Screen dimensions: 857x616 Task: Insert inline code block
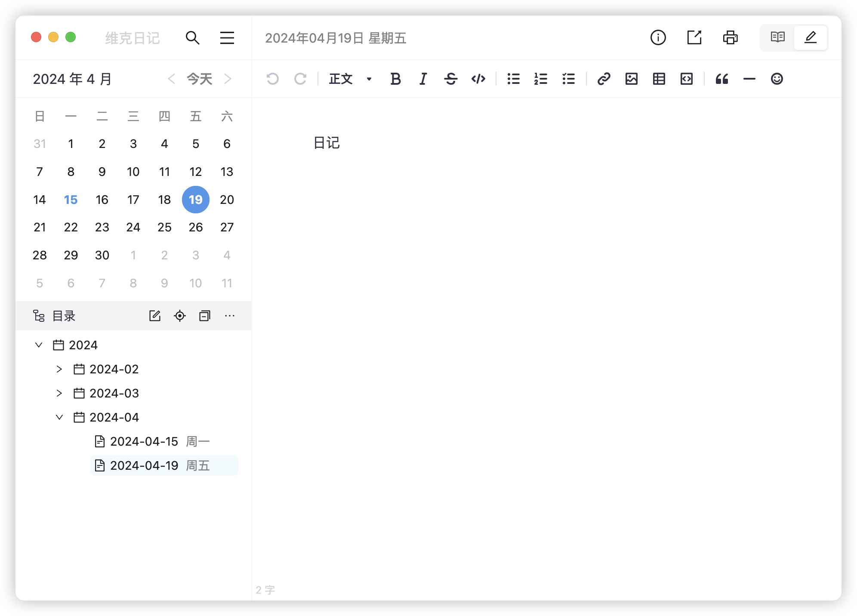479,79
